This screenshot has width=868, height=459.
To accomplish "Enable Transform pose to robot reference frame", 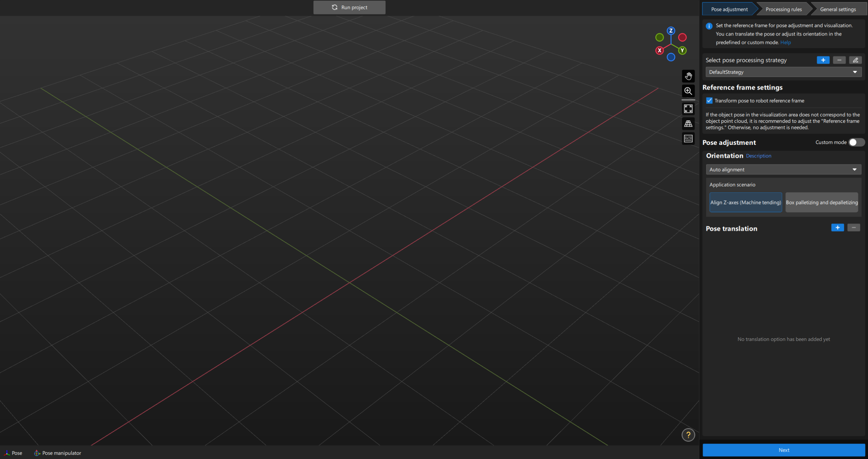I will tap(710, 100).
